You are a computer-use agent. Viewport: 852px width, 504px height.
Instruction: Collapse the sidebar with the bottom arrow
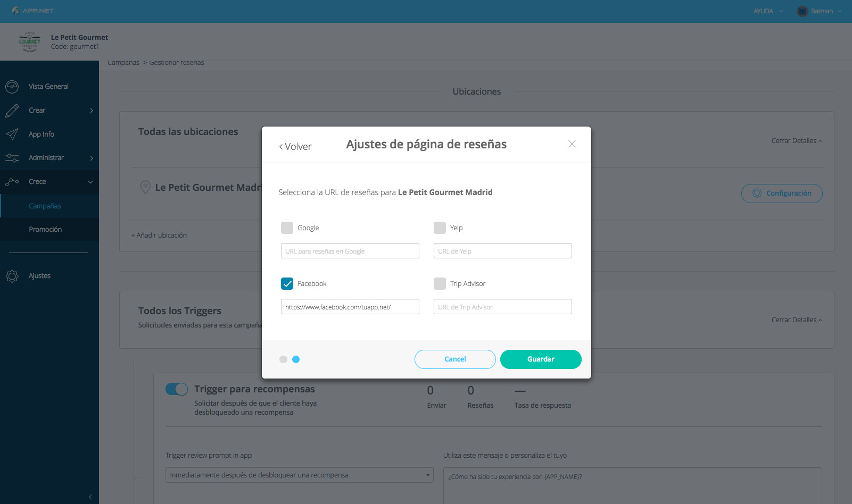point(90,497)
